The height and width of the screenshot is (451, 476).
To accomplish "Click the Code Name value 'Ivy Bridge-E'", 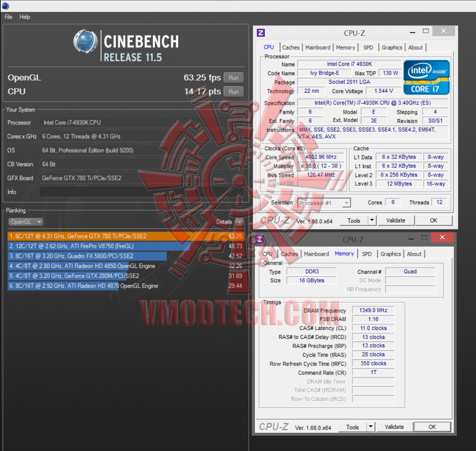I will [x=324, y=73].
